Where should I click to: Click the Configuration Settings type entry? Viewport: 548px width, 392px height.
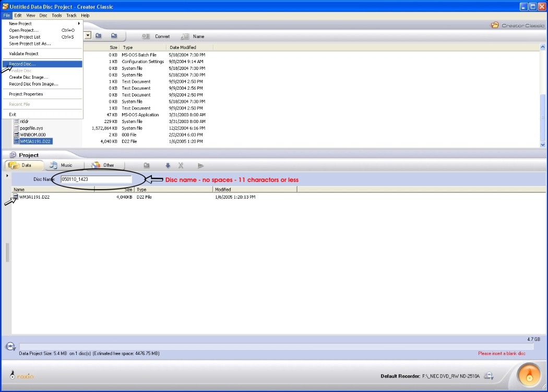click(x=142, y=62)
